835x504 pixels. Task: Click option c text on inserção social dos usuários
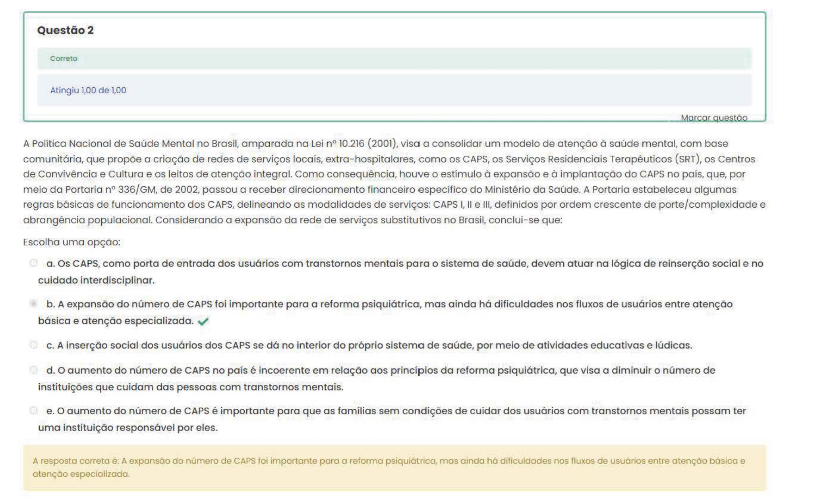(369, 345)
